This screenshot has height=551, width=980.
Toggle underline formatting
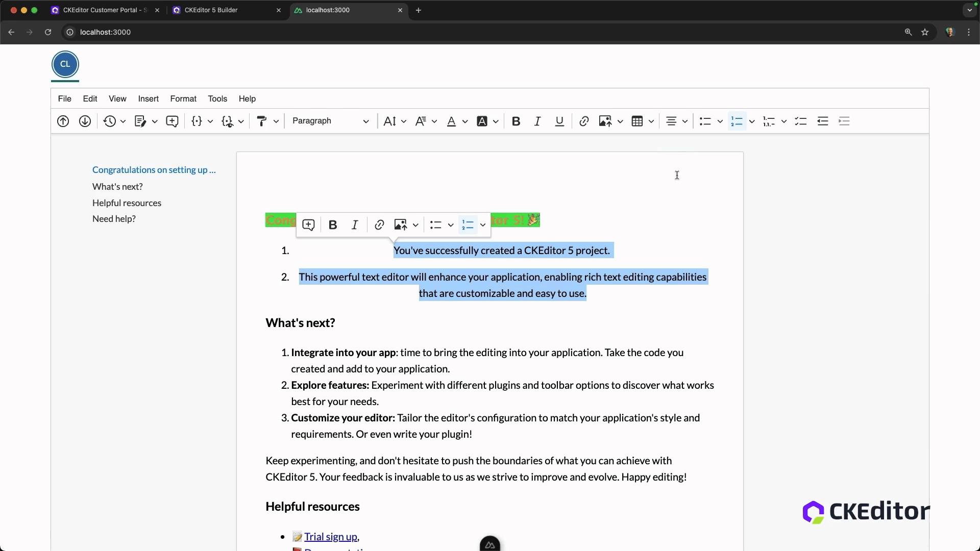click(x=559, y=121)
